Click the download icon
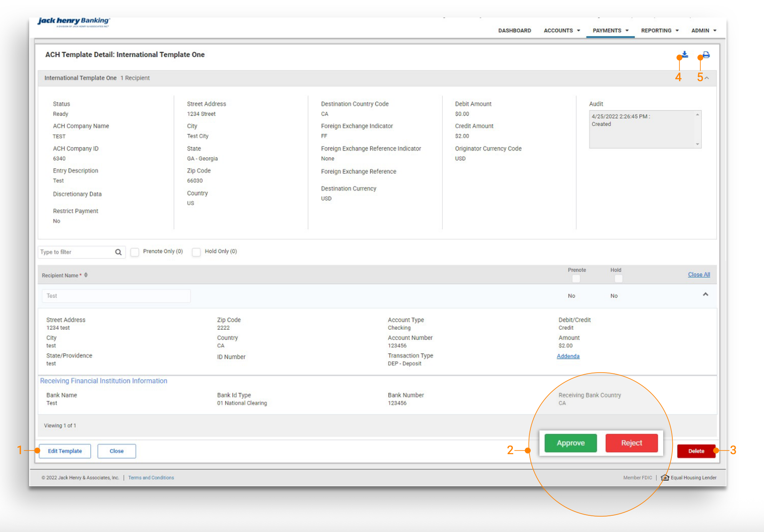The width and height of the screenshot is (764, 532). point(685,55)
